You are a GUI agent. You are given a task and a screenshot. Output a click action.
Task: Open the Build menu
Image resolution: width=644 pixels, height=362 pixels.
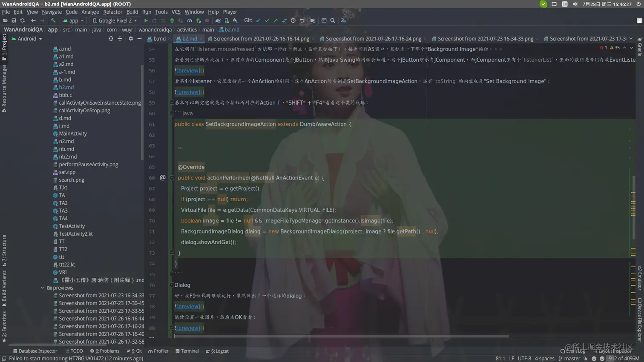click(x=132, y=12)
